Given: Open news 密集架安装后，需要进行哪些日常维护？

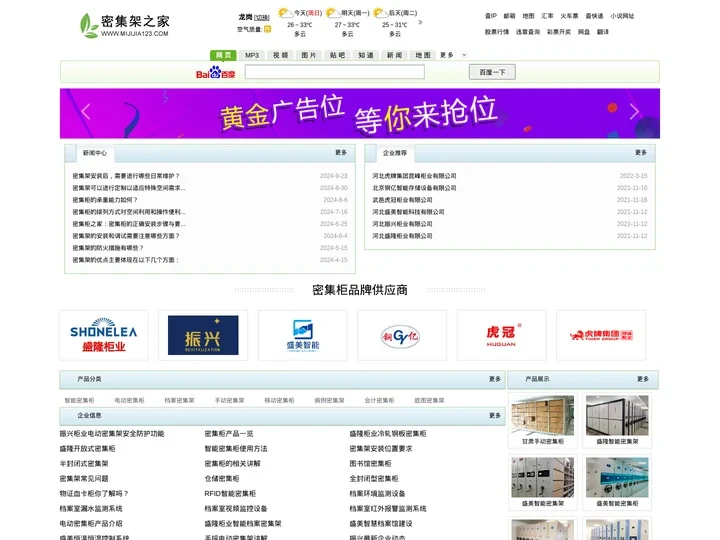Looking at the screenshot, I should pos(126,176).
